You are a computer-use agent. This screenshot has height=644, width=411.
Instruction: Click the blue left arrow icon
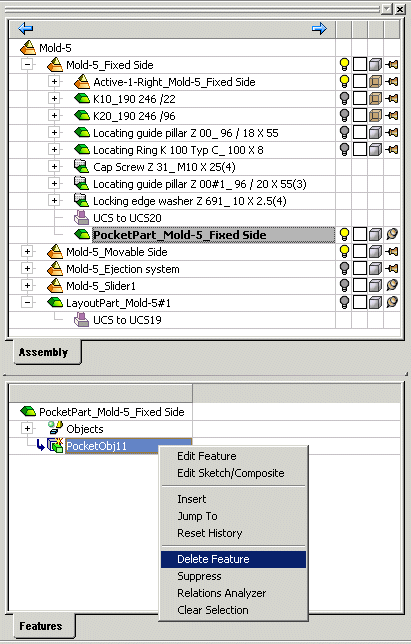pos(25,28)
